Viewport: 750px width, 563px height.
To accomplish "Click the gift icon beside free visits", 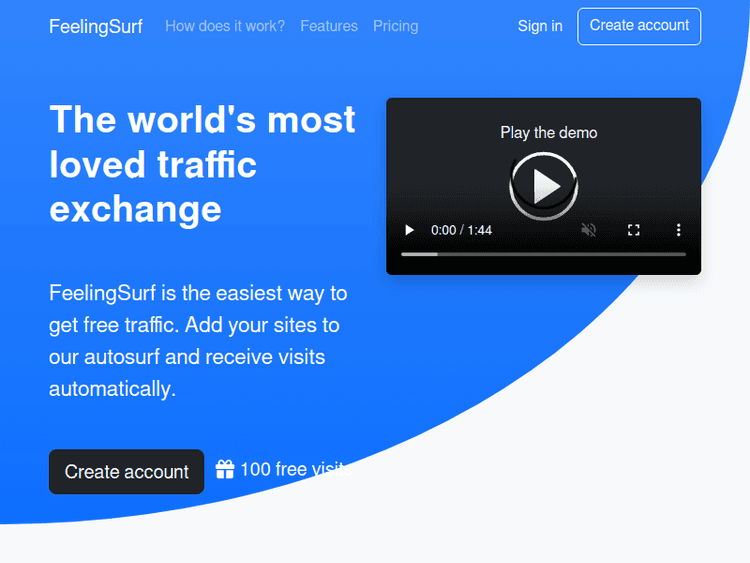I will click(225, 469).
